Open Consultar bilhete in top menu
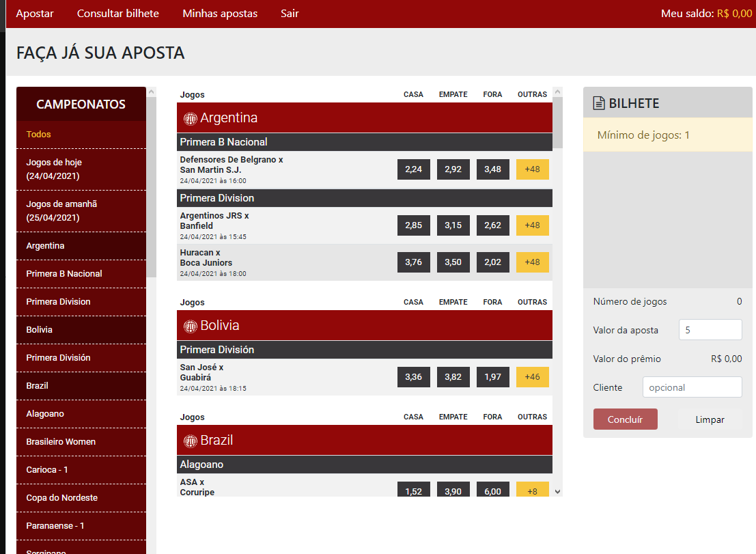756x554 pixels. click(118, 14)
